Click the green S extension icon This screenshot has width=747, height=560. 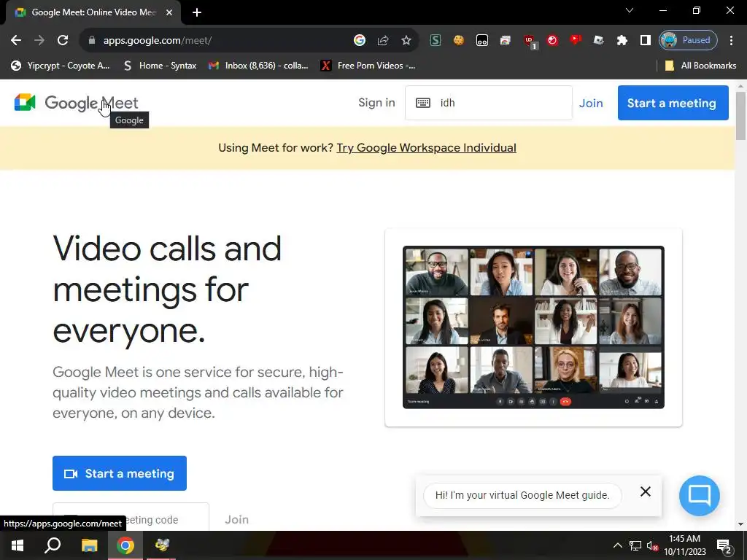pyautogui.click(x=435, y=40)
